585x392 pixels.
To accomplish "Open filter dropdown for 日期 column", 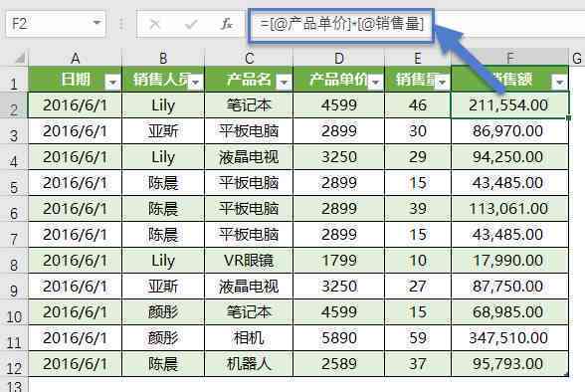I will coord(112,82).
